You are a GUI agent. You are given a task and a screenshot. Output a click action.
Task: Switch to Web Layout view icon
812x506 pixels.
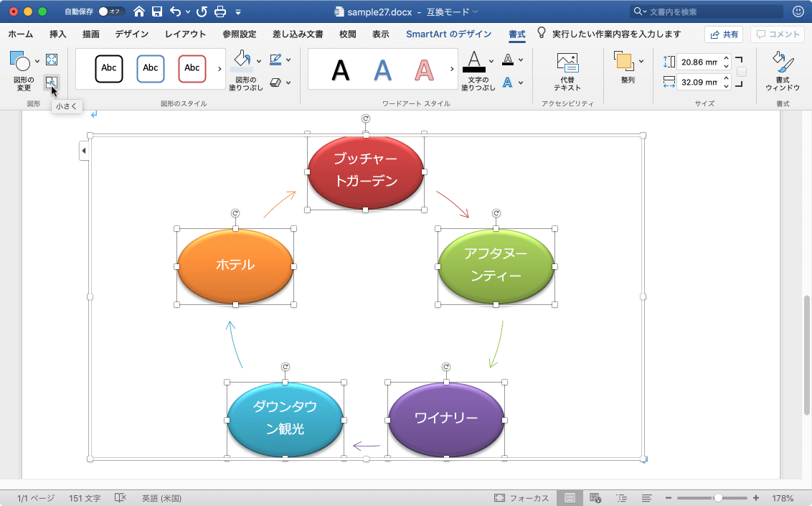point(595,498)
